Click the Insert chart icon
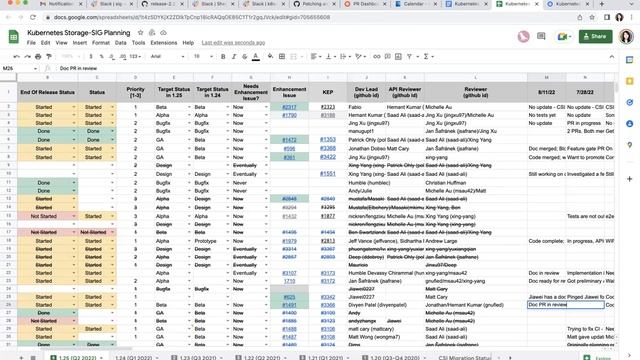 tap(398, 56)
